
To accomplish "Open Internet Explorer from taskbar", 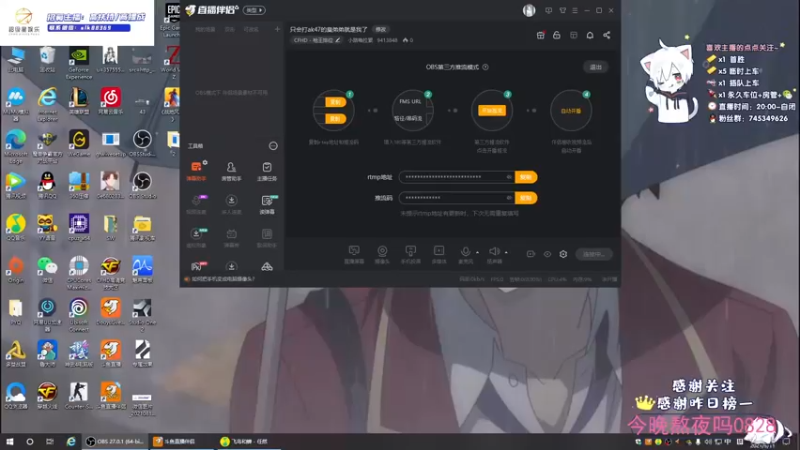I will click(71, 441).
